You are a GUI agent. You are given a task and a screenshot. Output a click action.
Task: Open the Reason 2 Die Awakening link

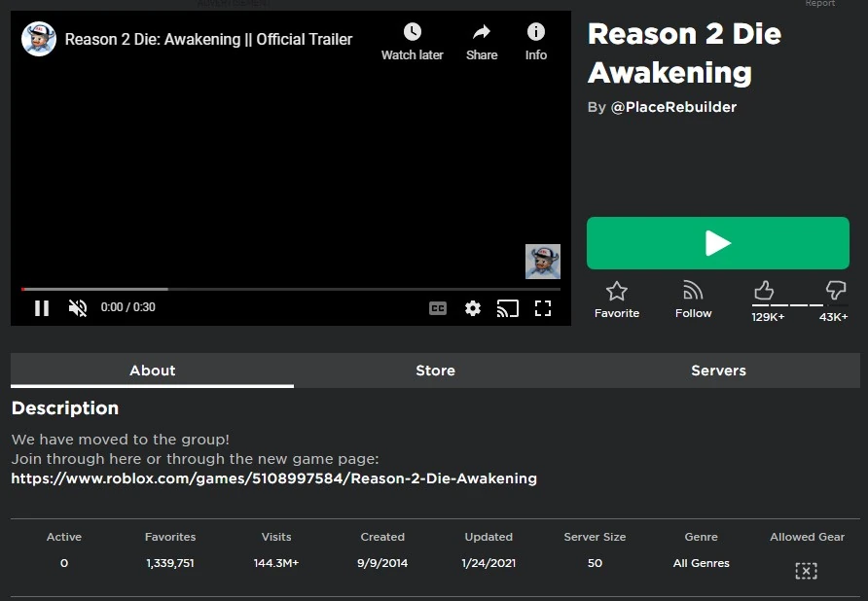click(x=273, y=477)
